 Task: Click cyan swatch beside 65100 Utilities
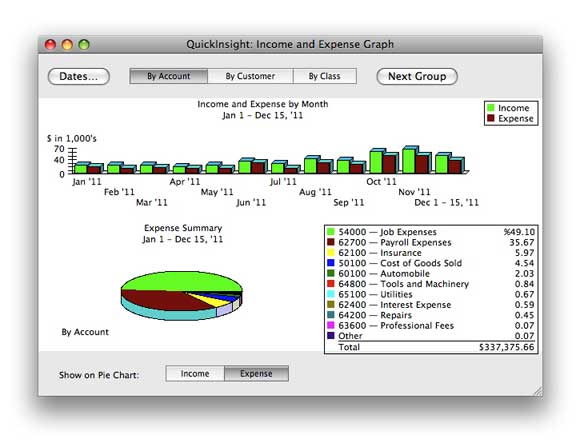pyautogui.click(x=330, y=294)
